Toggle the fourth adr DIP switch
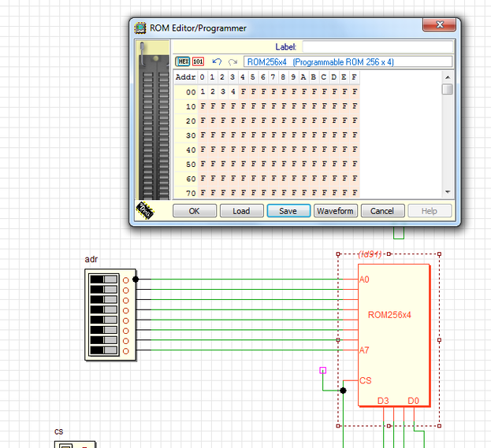The height and width of the screenshot is (448, 491). 103,309
